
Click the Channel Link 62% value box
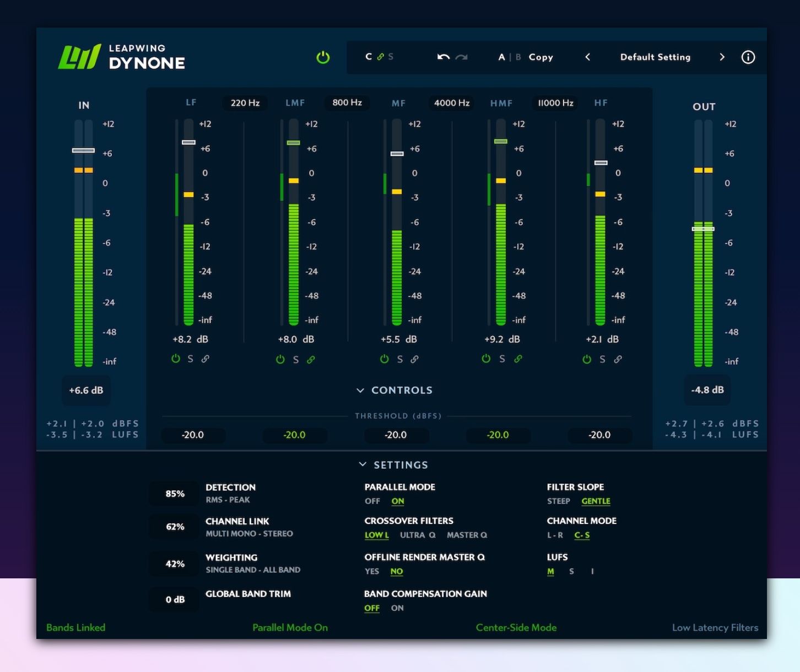175,527
